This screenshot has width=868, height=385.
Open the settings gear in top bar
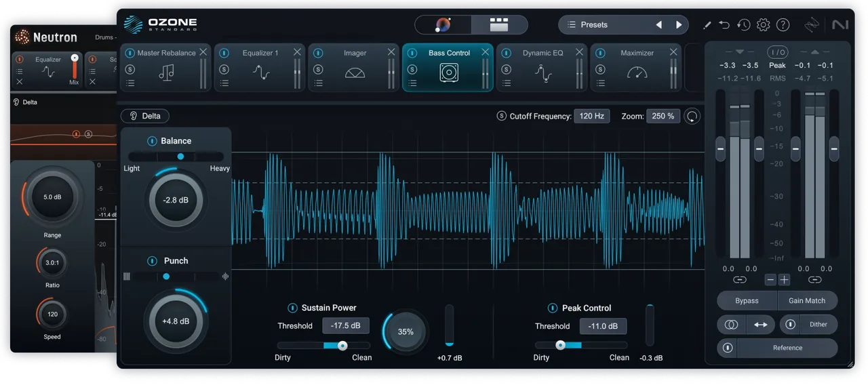(763, 25)
